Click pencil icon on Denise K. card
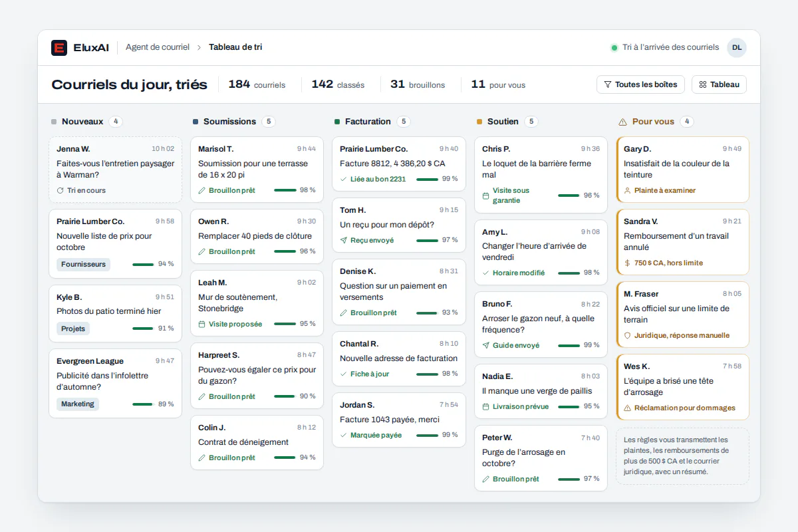This screenshot has height=532, width=798. [x=344, y=313]
